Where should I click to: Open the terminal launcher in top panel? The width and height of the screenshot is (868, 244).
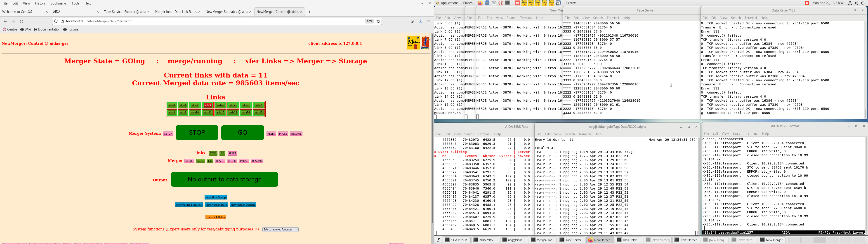[507, 3]
